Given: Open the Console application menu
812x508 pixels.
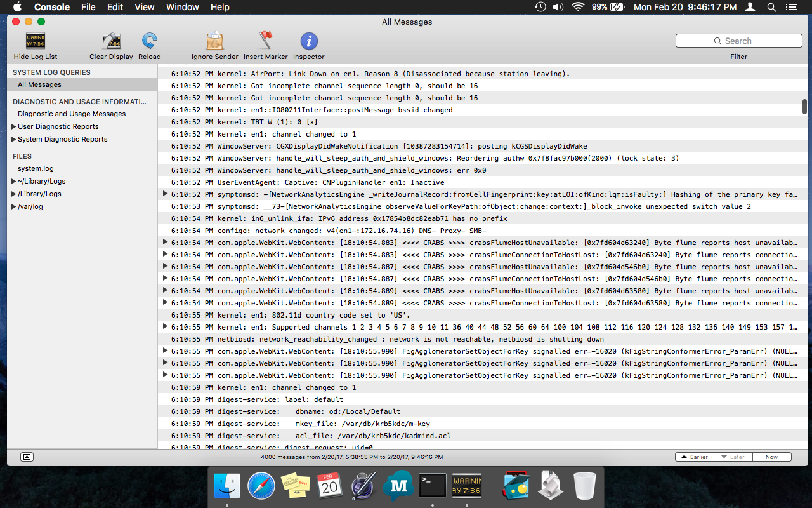Looking at the screenshot, I should click(x=52, y=7).
